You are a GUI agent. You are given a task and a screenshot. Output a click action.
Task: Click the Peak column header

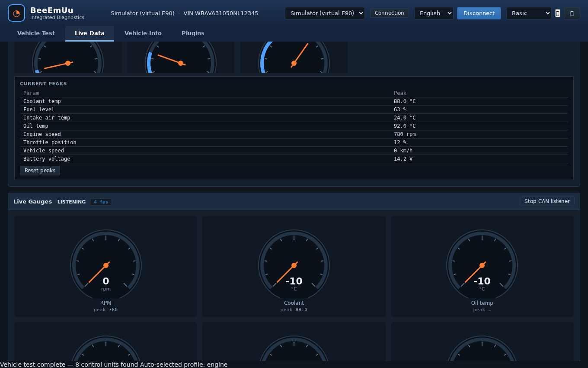[x=400, y=93]
